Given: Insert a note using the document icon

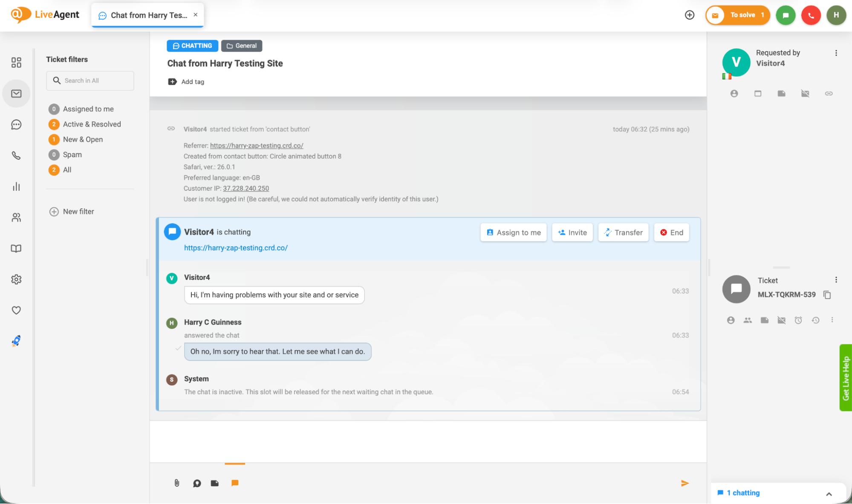Looking at the screenshot, I should (214, 483).
